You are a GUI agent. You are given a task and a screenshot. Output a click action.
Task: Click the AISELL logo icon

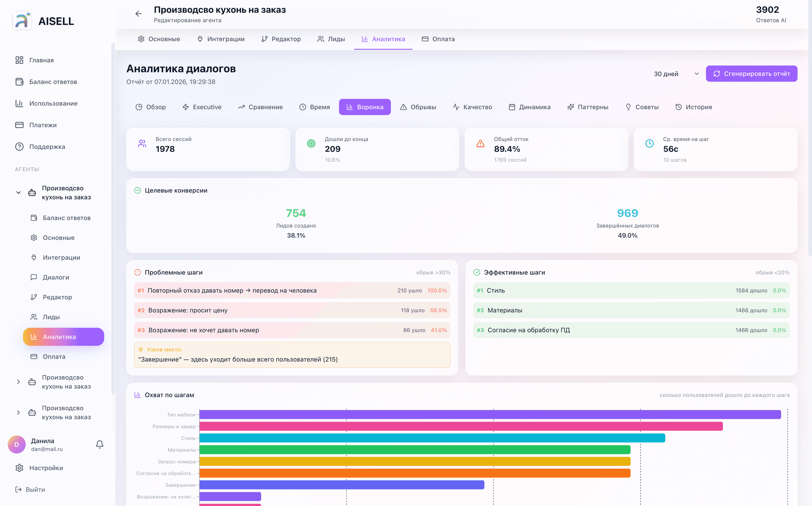point(22,21)
